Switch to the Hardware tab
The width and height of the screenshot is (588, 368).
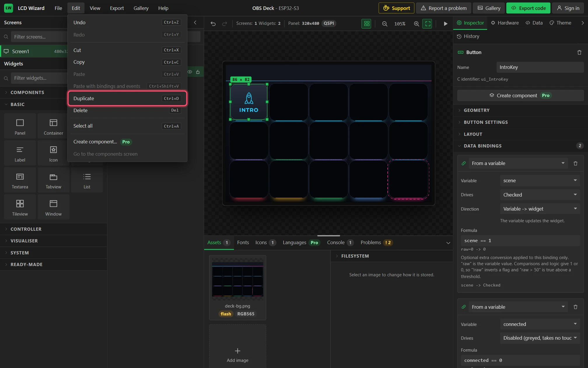[x=505, y=23]
